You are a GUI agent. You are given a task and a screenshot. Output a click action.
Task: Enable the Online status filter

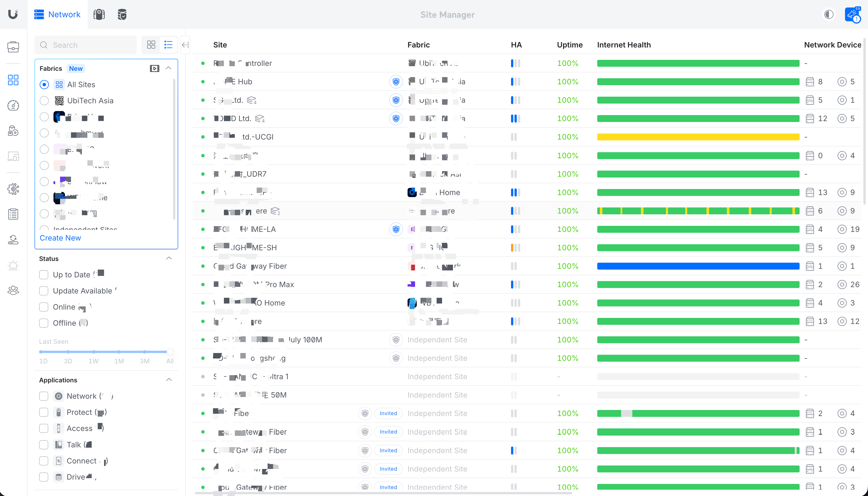[44, 307]
